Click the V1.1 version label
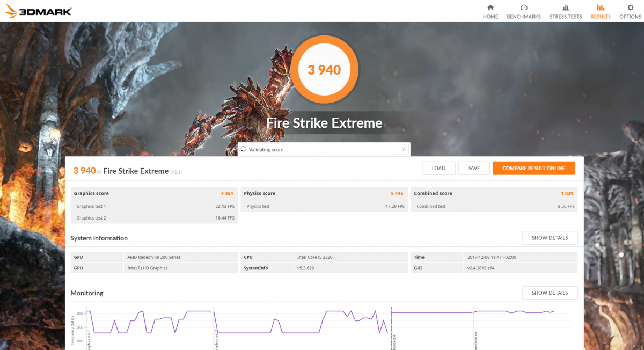This screenshot has width=644, height=350. tap(177, 172)
